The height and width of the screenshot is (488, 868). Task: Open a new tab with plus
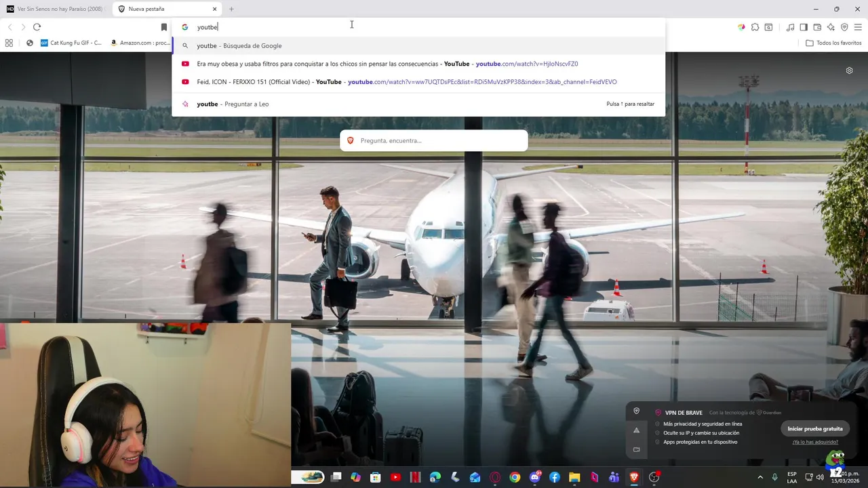point(231,9)
